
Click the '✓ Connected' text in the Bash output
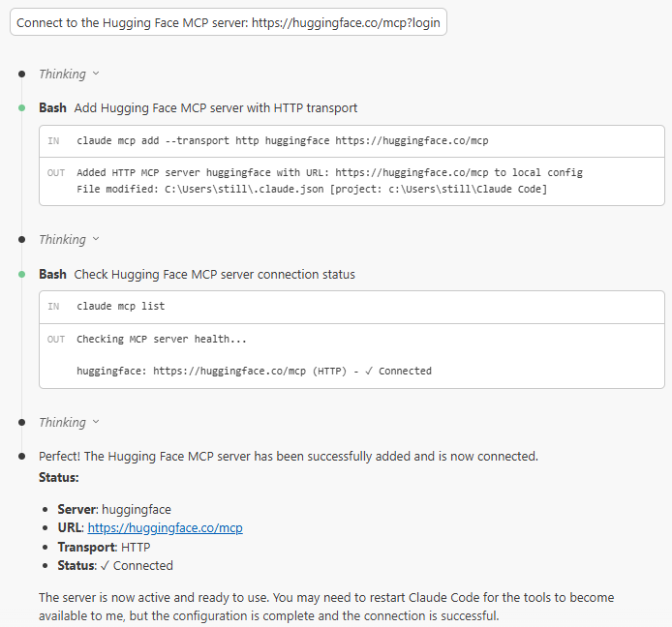coord(399,371)
